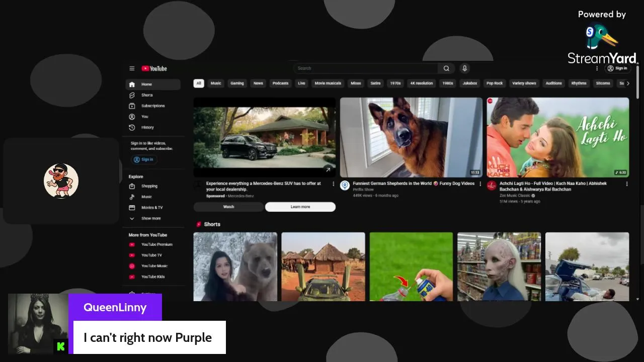
Task: Start voice search with microphone icon
Action: pyautogui.click(x=464, y=68)
